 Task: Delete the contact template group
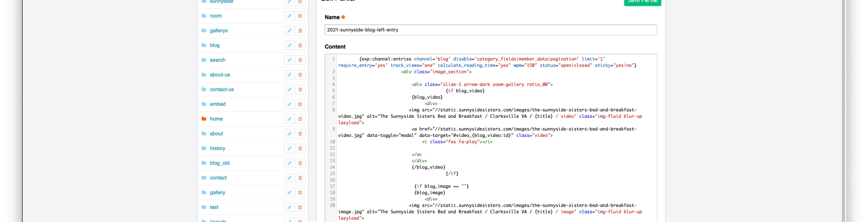pos(300,178)
